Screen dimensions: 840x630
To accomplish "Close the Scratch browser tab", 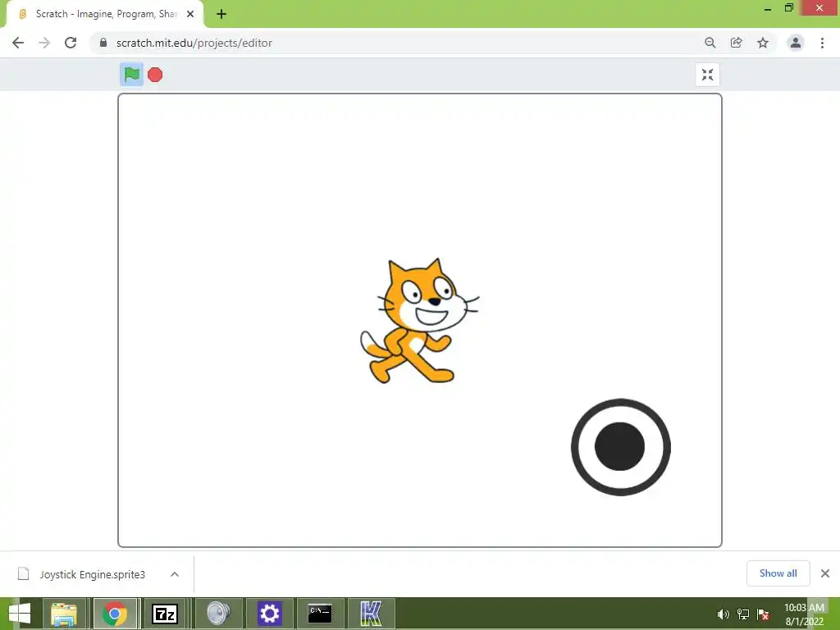I will [190, 14].
